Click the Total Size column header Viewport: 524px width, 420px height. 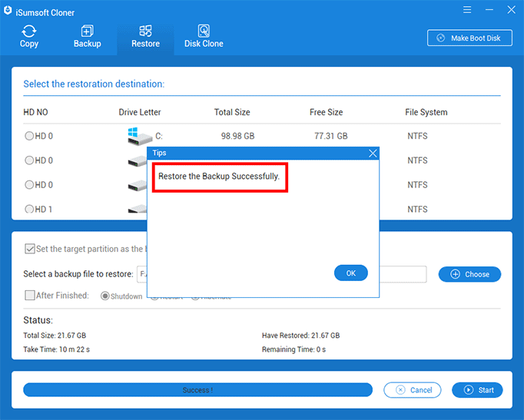232,112
